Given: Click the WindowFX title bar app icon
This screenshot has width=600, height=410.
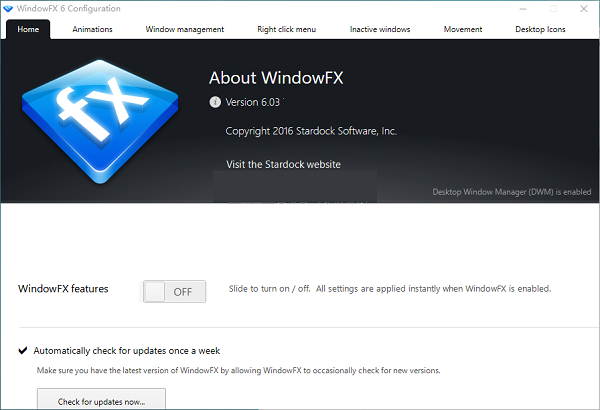Looking at the screenshot, I should pos(8,8).
